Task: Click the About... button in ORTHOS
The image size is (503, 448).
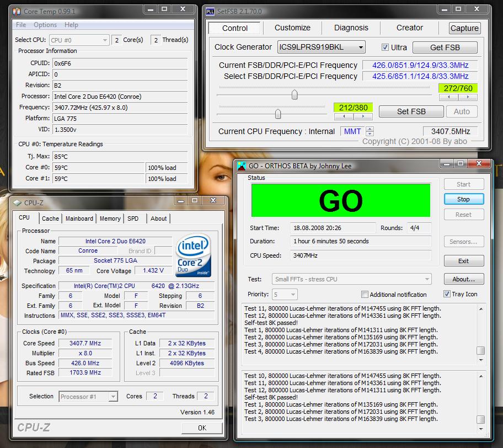Action: (463, 279)
